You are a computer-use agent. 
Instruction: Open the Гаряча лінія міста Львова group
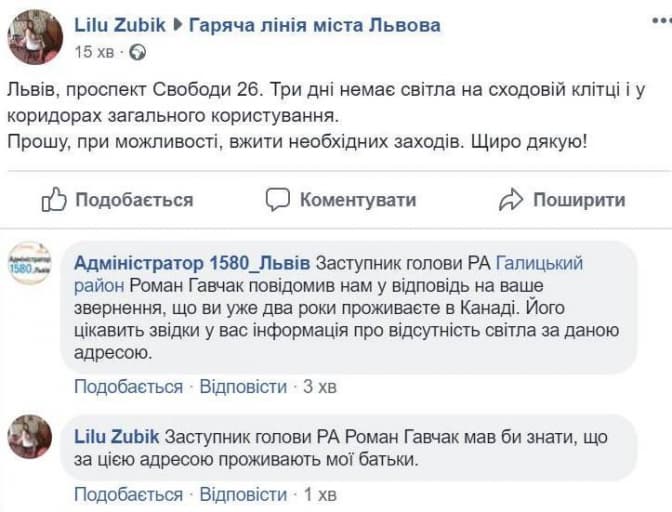pos(314,25)
